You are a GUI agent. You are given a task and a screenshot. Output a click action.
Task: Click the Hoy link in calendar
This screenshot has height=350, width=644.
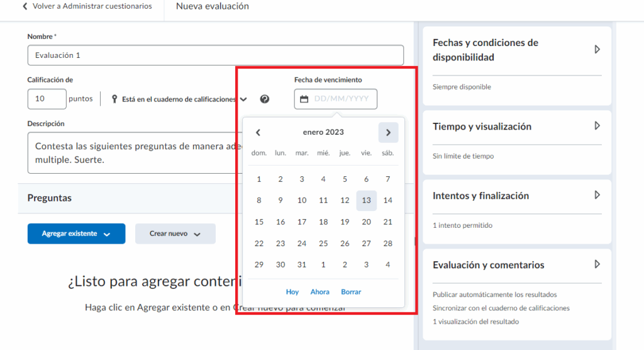pos(292,292)
